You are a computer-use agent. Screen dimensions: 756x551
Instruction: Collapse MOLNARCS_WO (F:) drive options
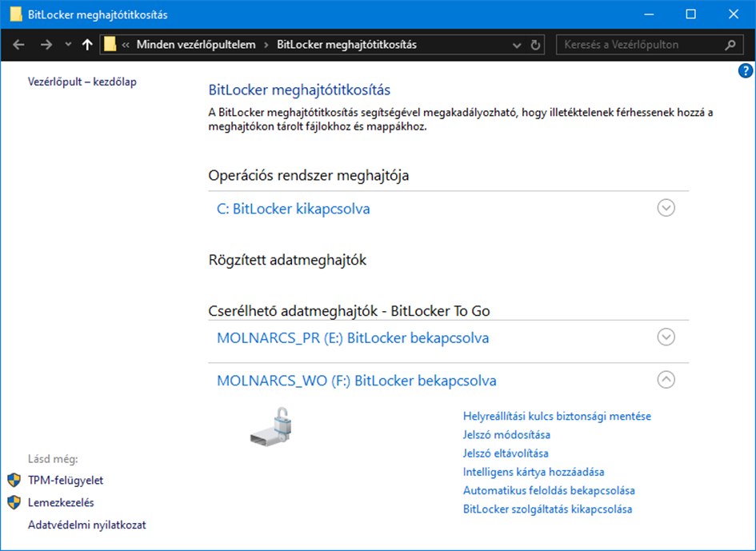tap(666, 380)
